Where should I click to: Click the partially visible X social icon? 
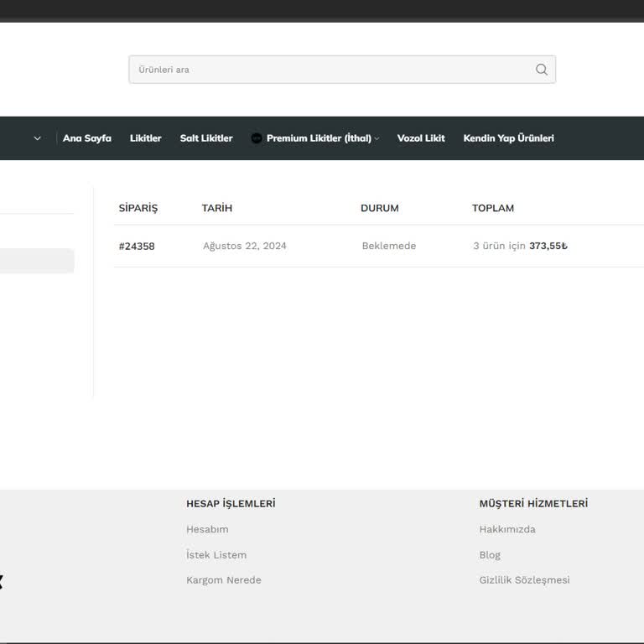click(x=1, y=581)
